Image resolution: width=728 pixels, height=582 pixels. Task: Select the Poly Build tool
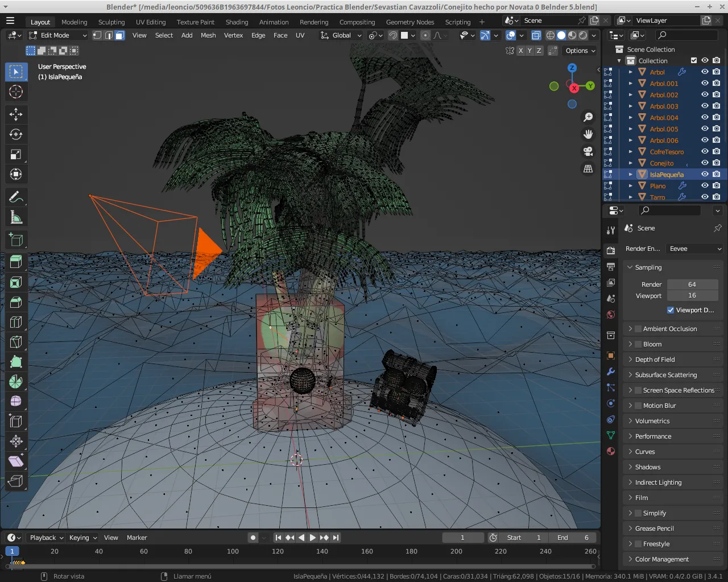coord(16,362)
